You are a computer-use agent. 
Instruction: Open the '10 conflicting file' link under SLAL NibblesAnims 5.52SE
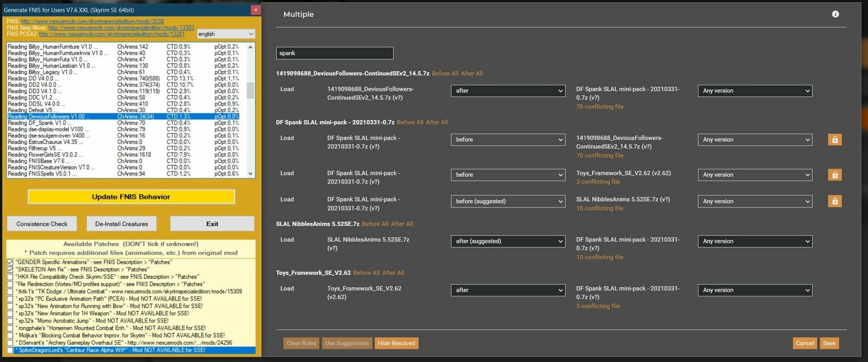(x=599, y=257)
